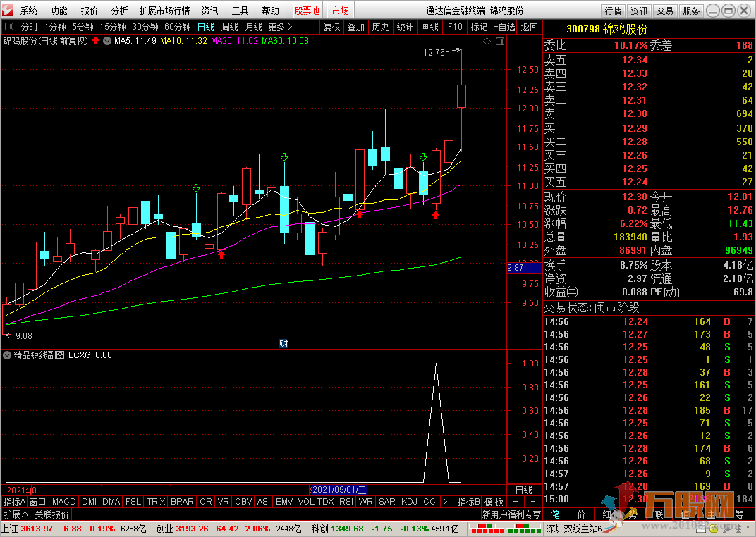Image resolution: width=756 pixels, height=537 pixels.
Task: Select the 周线 weekly timeframe
Action: 230,27
